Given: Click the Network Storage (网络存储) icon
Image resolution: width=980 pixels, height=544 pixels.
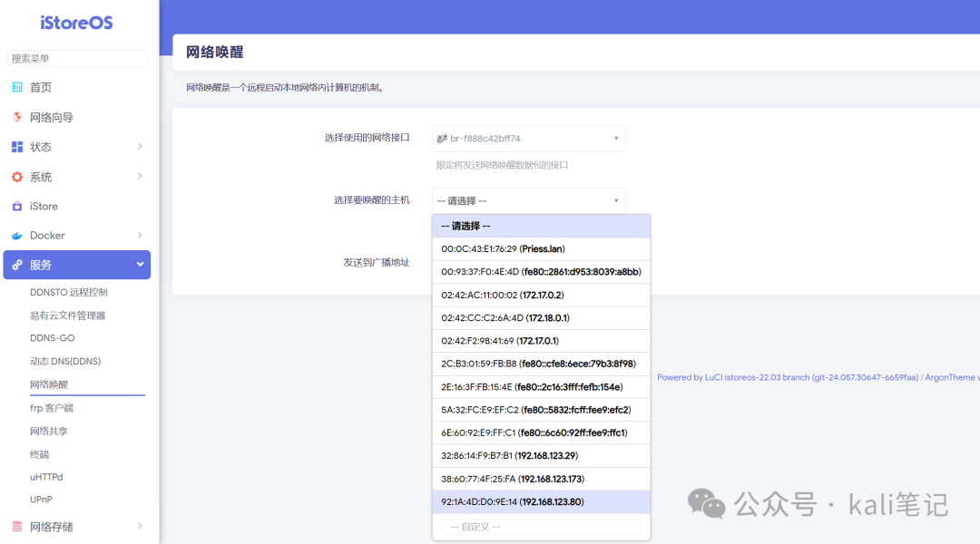Looking at the screenshot, I should click(16, 527).
